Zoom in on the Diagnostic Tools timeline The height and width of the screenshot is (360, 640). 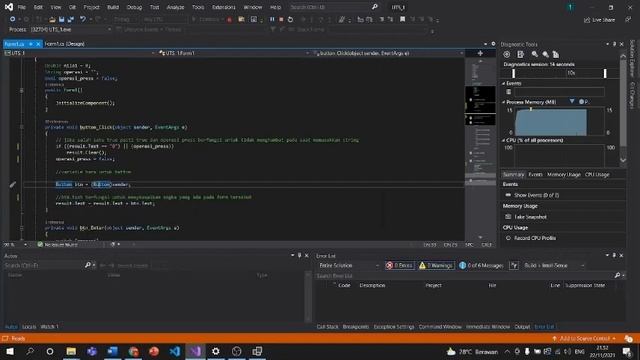pyautogui.click(x=535, y=54)
